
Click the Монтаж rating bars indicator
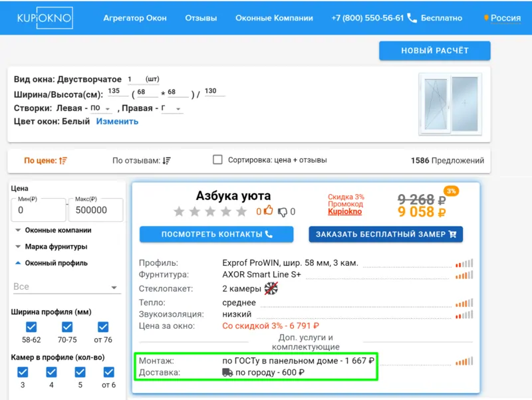[464, 361]
